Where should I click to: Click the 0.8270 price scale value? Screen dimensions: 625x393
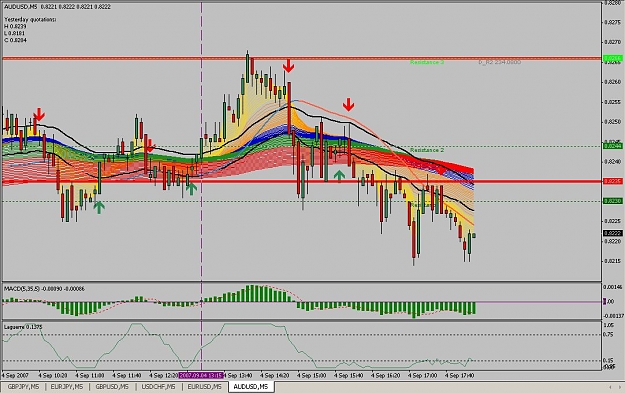613,42
